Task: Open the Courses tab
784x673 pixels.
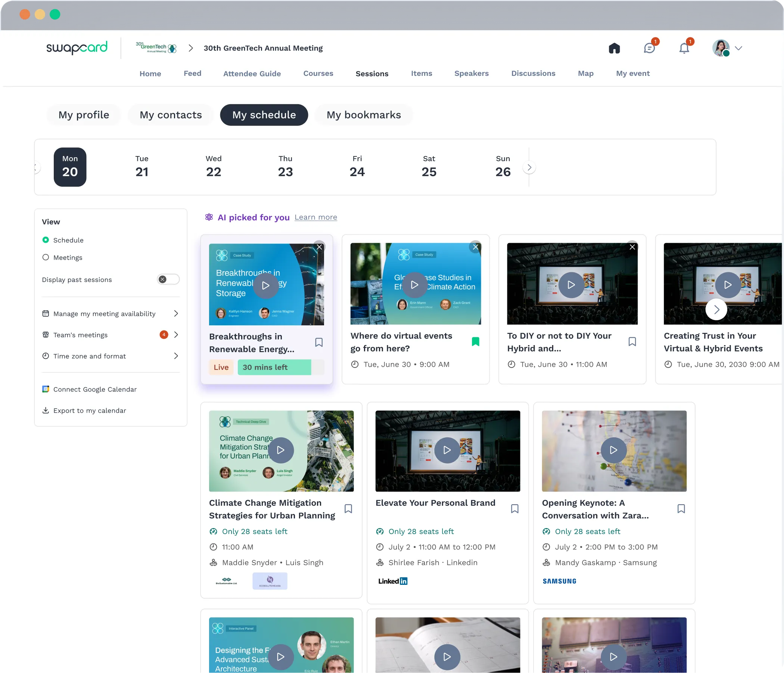Action: [318, 74]
